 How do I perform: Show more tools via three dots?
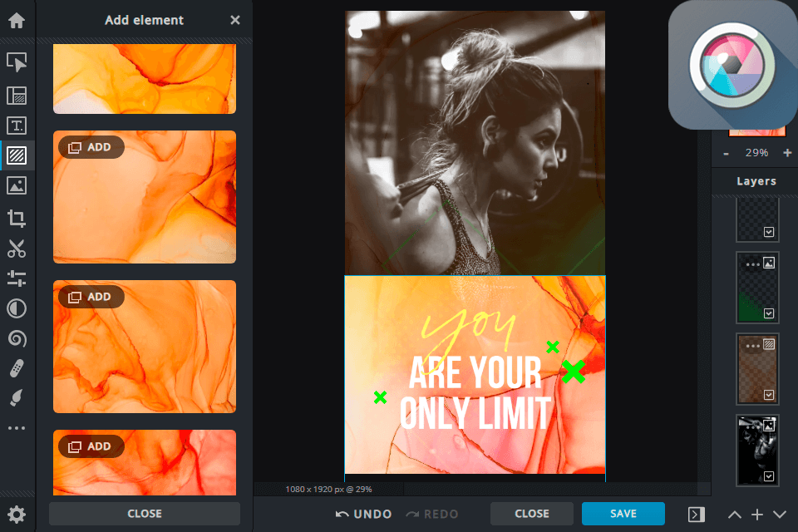pos(17,428)
